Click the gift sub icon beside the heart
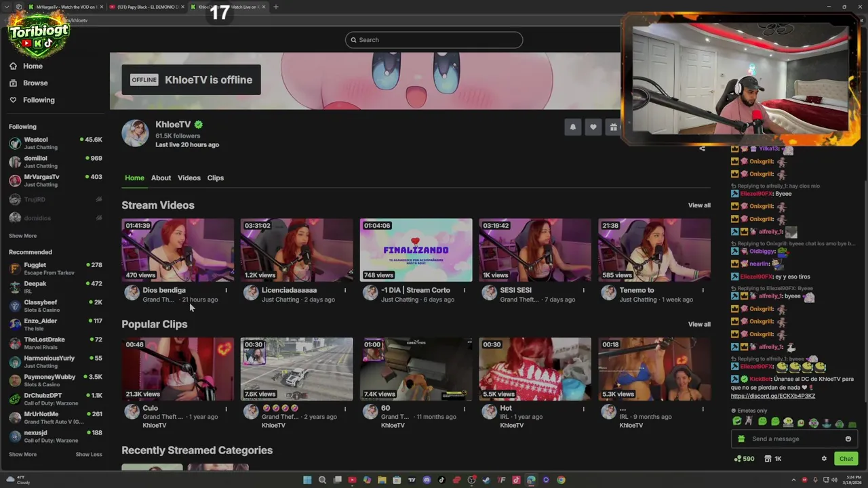The image size is (868, 488). (x=613, y=127)
